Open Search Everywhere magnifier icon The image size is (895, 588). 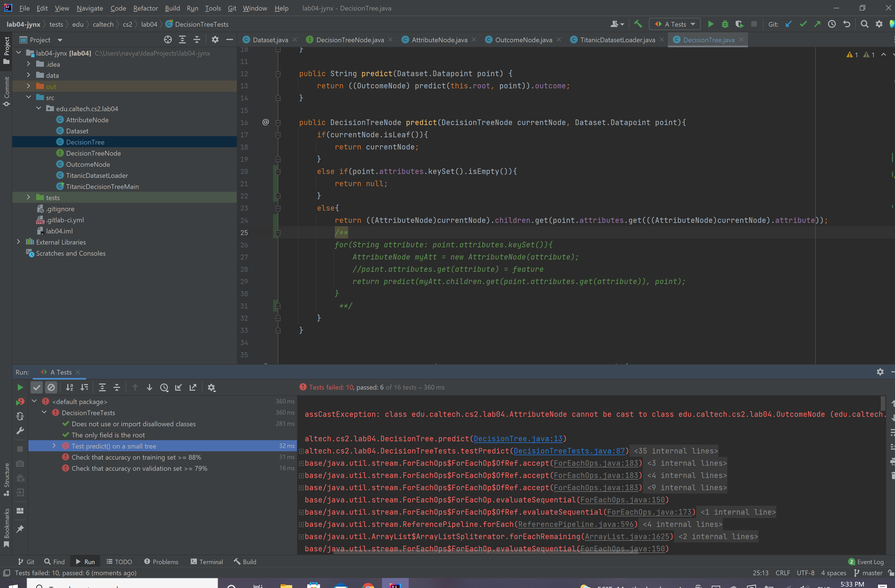pos(864,24)
